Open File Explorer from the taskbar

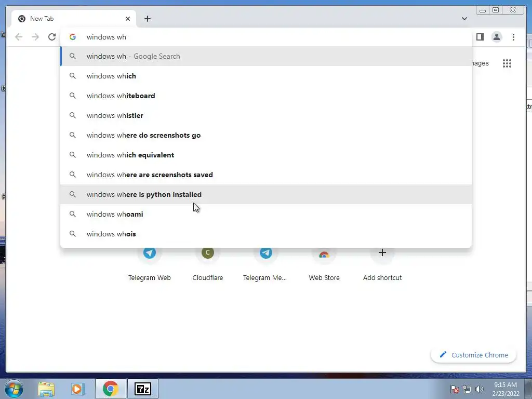pos(46,389)
